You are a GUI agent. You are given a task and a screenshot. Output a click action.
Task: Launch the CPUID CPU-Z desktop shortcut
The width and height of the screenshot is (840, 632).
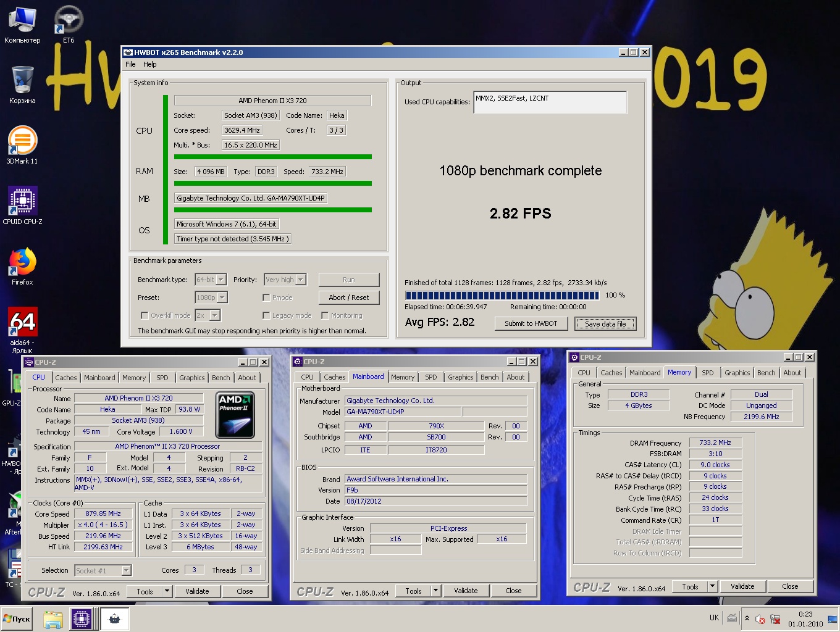point(22,206)
